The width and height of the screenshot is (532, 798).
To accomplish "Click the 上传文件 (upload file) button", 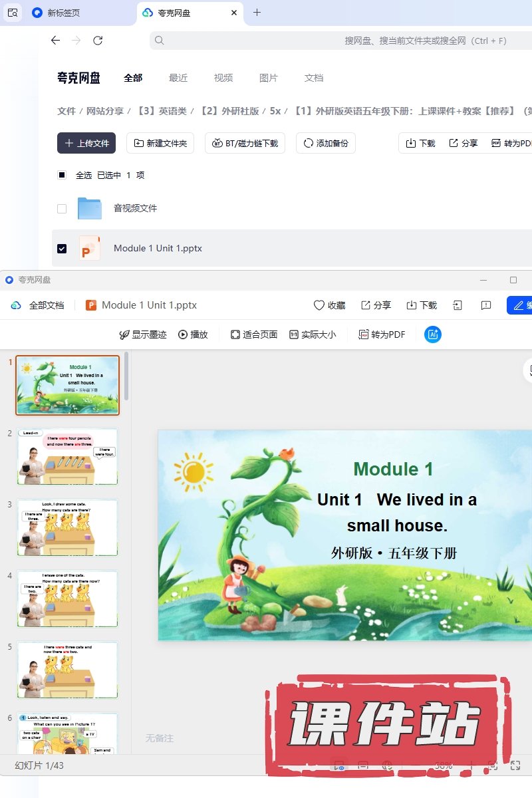I will 86,143.
